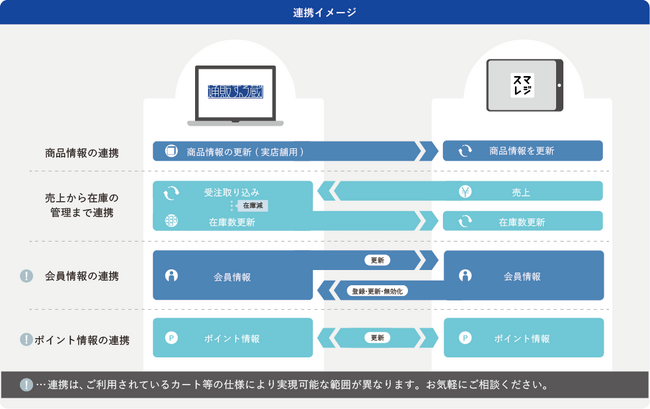This screenshot has height=409, width=650.
Task: Click the sync icon in right 在庫数更新 bar
Action: [464, 222]
